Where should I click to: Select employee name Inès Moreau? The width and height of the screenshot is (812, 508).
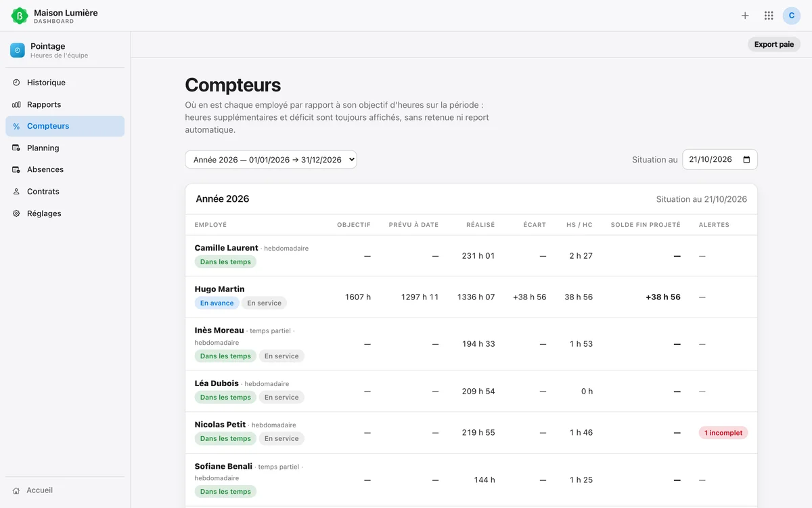(x=219, y=331)
